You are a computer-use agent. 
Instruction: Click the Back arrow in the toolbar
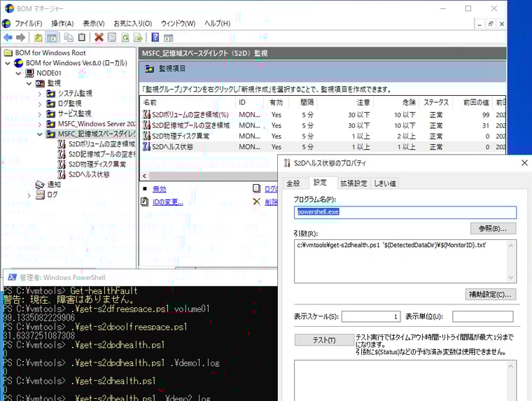8,37
